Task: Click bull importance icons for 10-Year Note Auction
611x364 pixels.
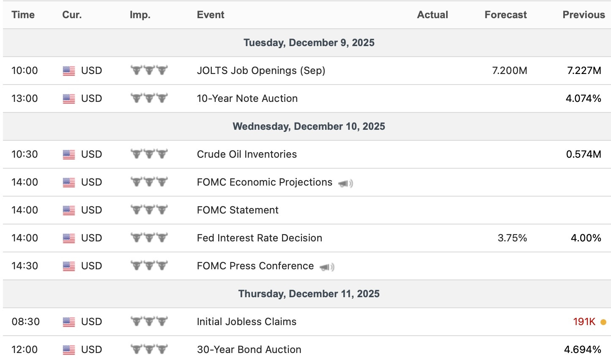Action: (149, 99)
